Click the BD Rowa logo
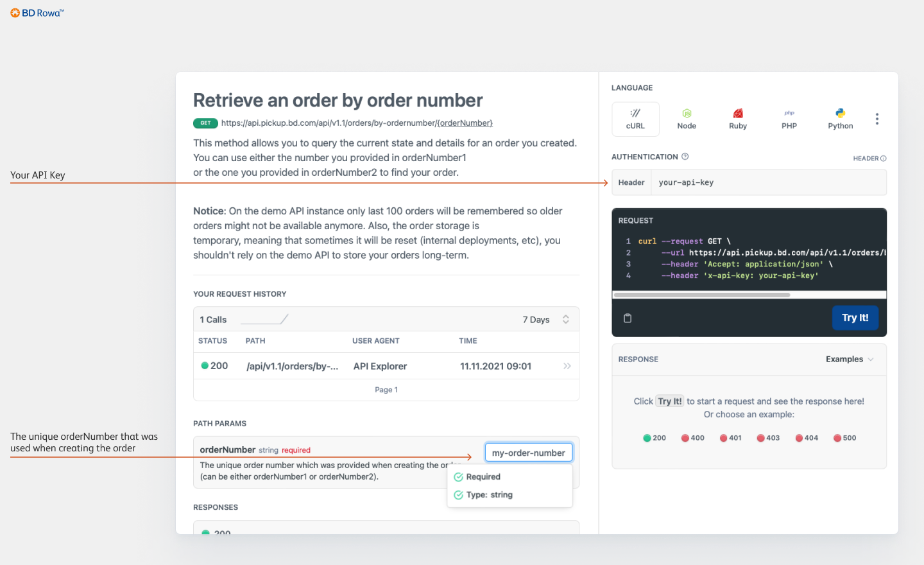924x565 pixels. click(x=37, y=13)
